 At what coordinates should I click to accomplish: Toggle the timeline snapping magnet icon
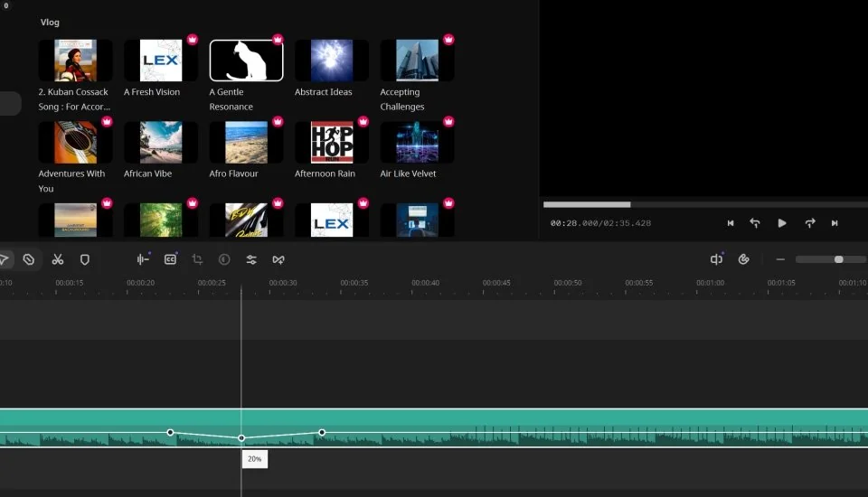point(716,259)
